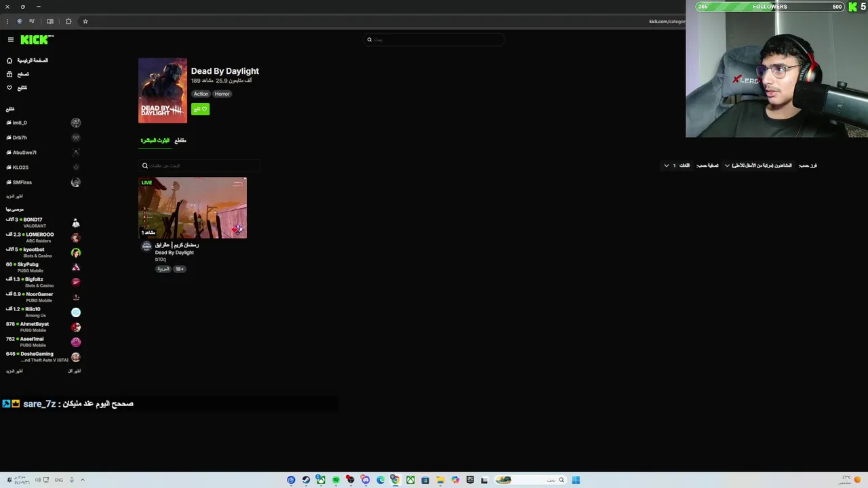The height and width of the screenshot is (488, 868).
Task: Open recommended channel BOND17
Action: (x=43, y=222)
